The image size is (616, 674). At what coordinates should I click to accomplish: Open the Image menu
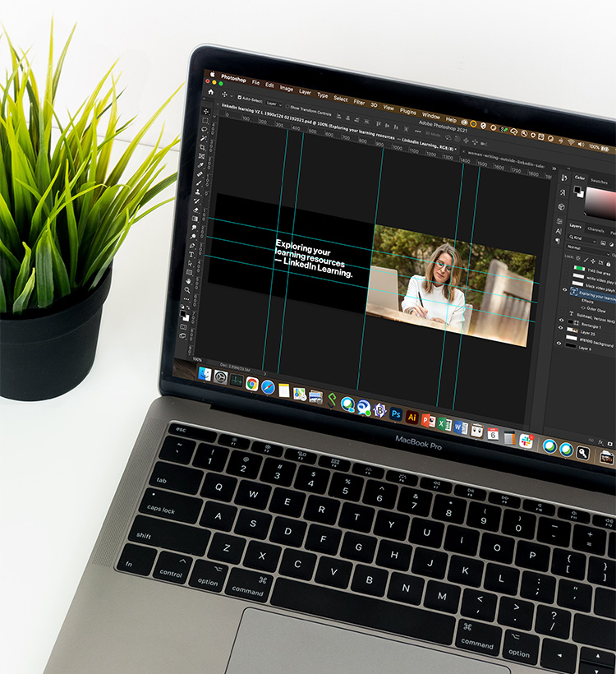coord(287,89)
